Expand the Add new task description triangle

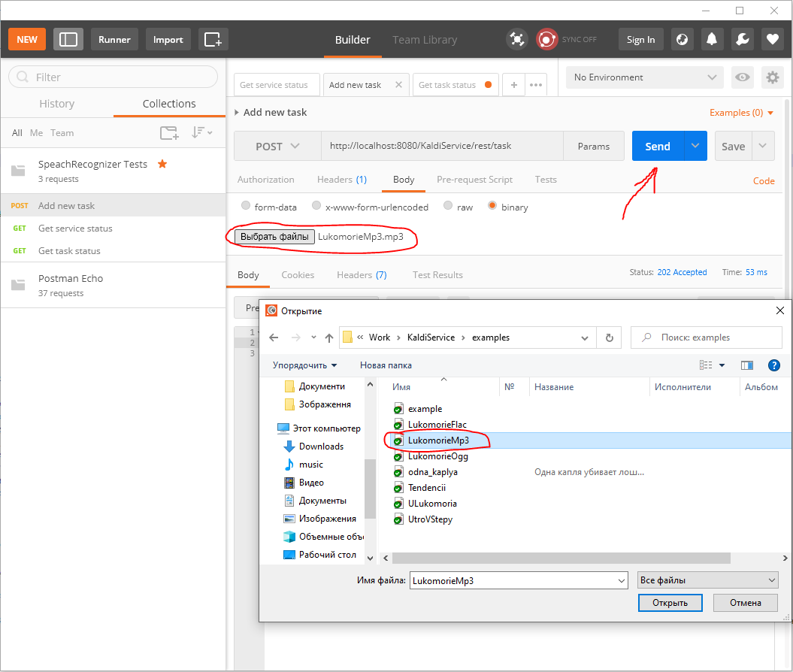click(x=236, y=113)
